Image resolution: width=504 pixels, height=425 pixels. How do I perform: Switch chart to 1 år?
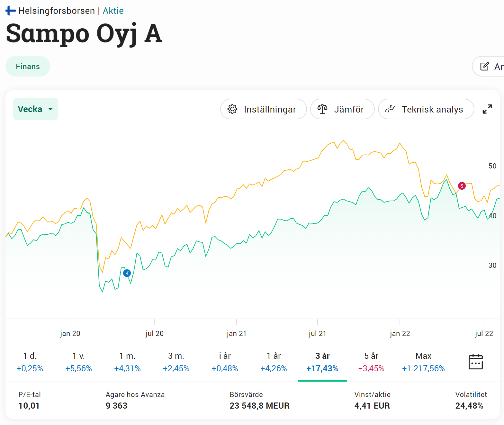coord(274,362)
